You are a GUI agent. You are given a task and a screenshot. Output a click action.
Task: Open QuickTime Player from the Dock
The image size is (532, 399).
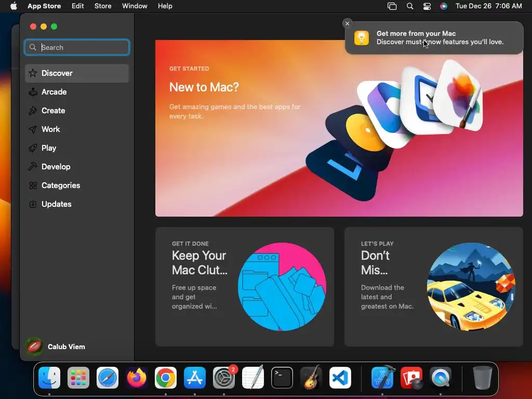[x=441, y=378]
